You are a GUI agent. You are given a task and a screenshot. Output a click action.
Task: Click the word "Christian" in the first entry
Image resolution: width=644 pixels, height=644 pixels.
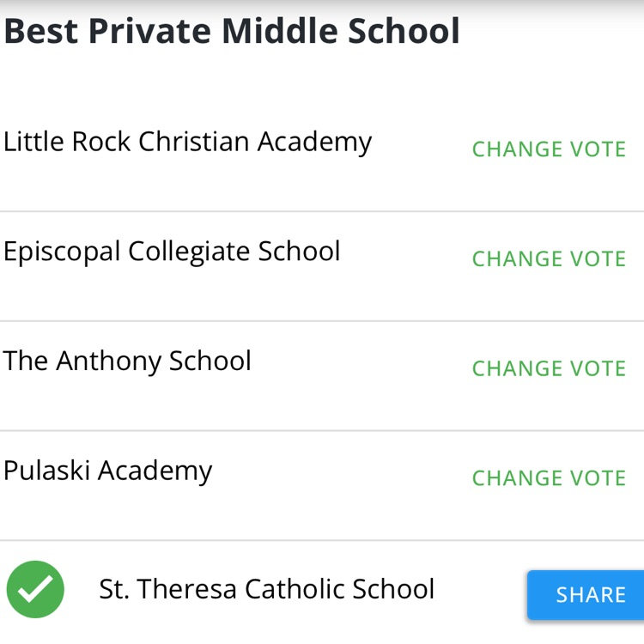pos(194,142)
